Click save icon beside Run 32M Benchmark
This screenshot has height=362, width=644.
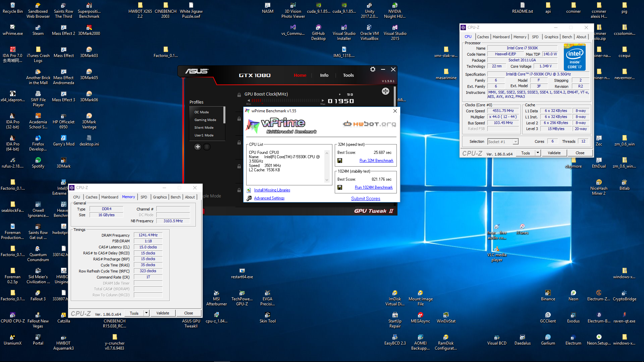click(340, 161)
